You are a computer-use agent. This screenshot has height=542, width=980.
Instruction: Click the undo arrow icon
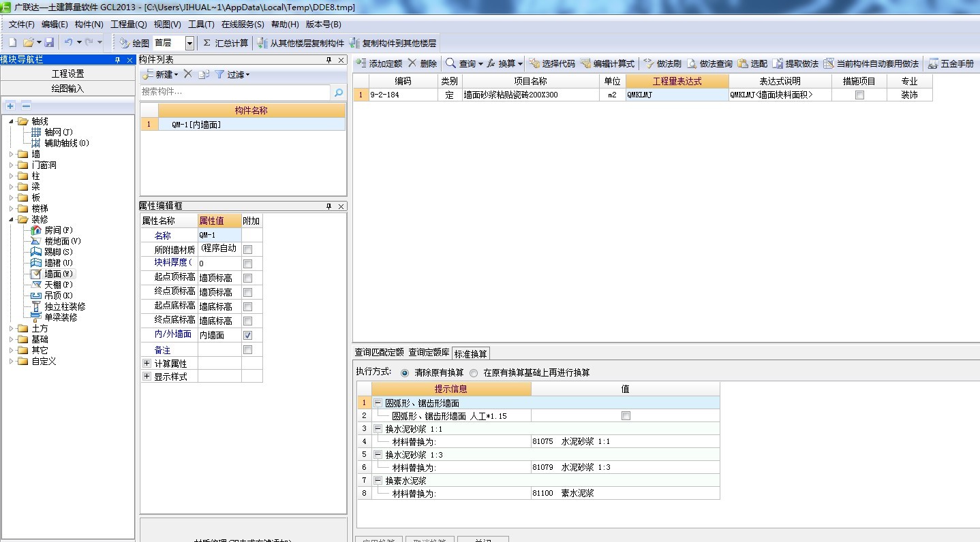coord(68,42)
